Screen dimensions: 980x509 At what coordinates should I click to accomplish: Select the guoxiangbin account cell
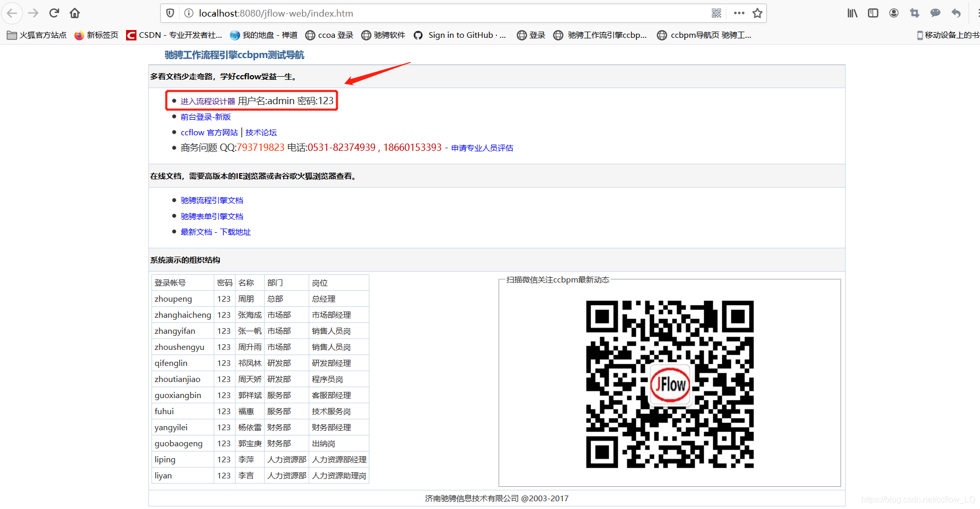coord(183,395)
